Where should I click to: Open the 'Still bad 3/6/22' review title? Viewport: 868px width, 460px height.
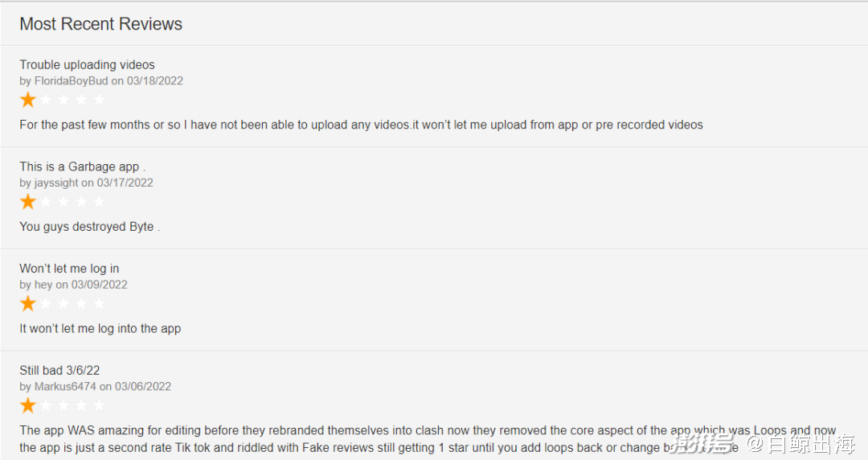tap(59, 370)
